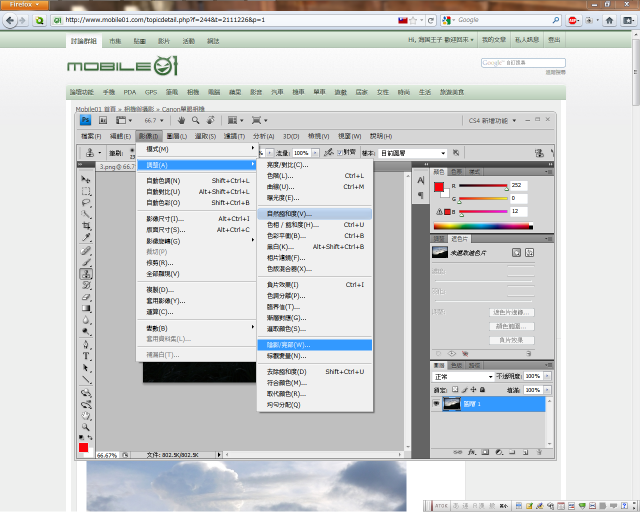Viewport: 640px width, 512px height.
Task: Click the Firefox reload icon
Action: (x=431, y=20)
